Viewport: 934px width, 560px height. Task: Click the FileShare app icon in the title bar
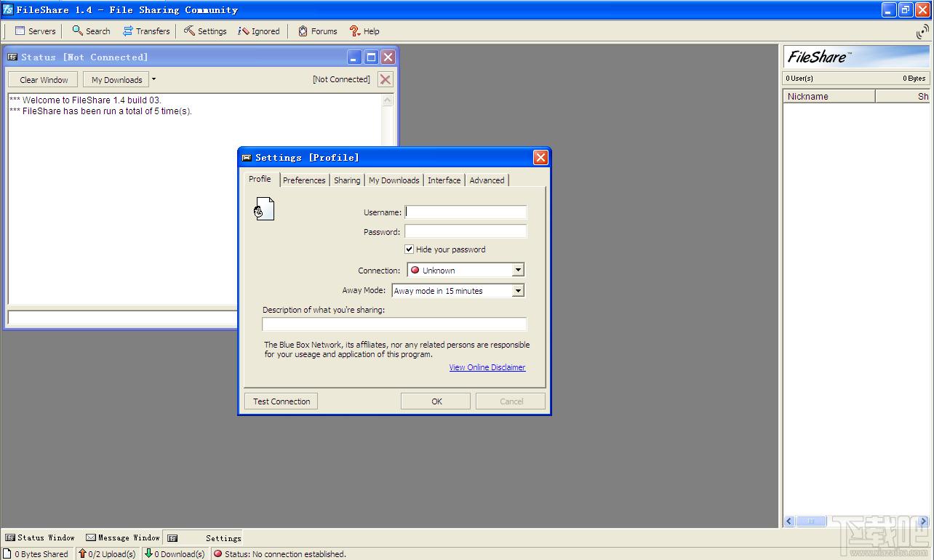(7, 9)
